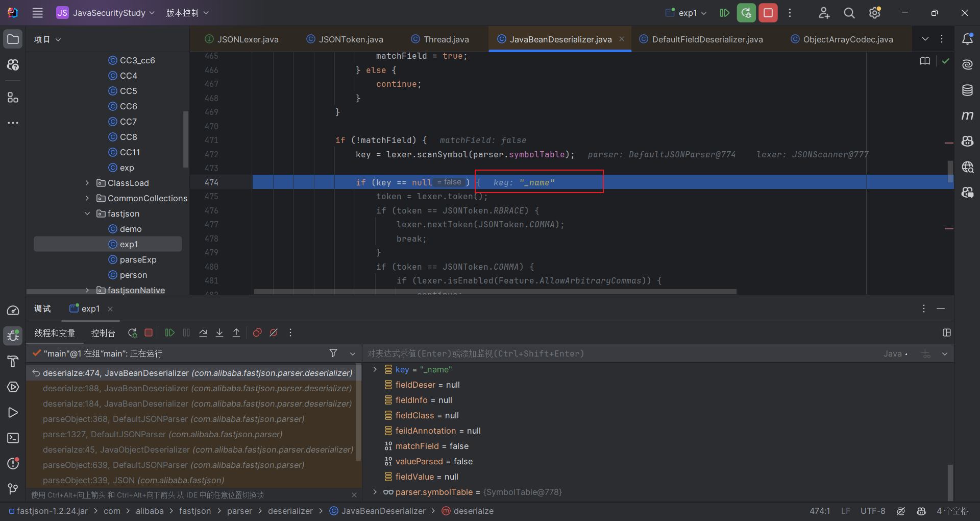The image size is (980, 521).
Task: Expand the key variable node
Action: tap(375, 369)
